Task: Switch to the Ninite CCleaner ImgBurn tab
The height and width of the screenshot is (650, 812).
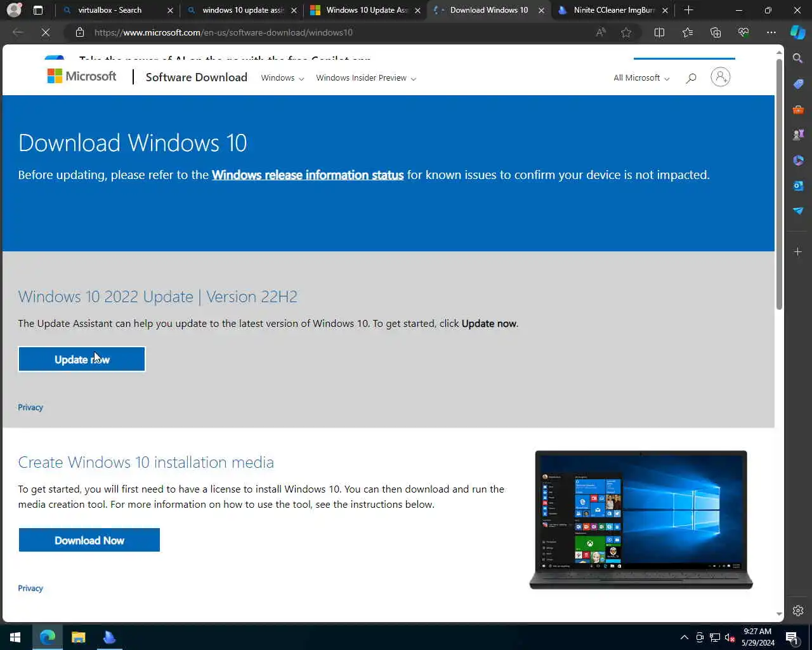Action: pos(613,10)
